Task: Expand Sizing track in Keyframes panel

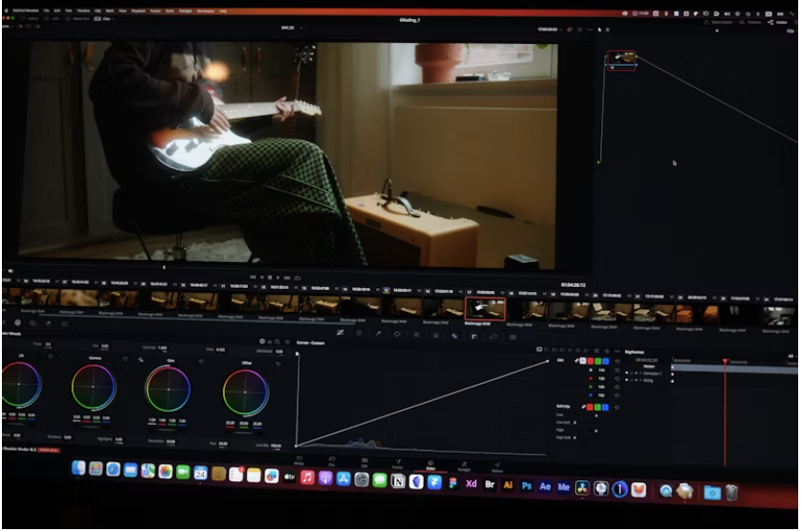Action: 640,380
